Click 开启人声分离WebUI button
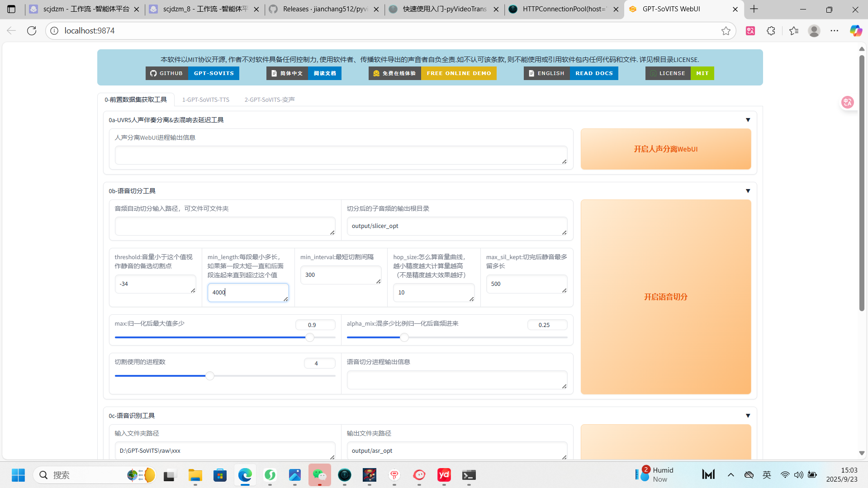 (666, 149)
